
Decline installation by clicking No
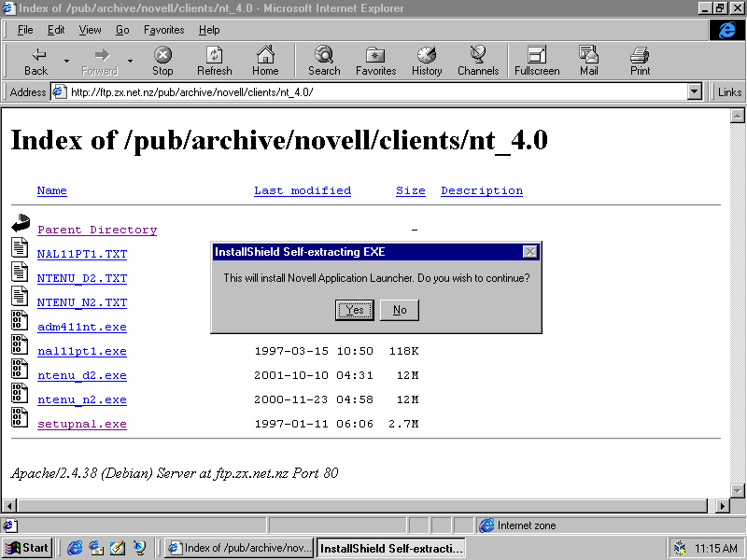click(400, 310)
